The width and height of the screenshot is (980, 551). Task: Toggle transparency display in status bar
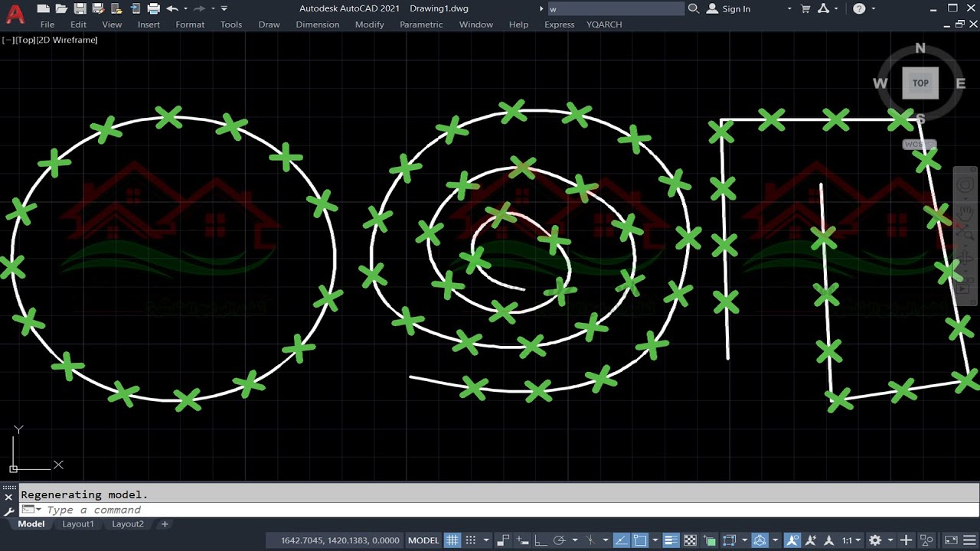coord(691,540)
